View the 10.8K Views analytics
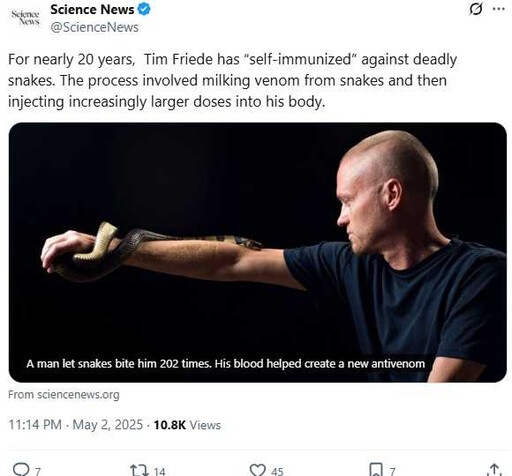Screen dimensions: 512x476 [x=187, y=425]
